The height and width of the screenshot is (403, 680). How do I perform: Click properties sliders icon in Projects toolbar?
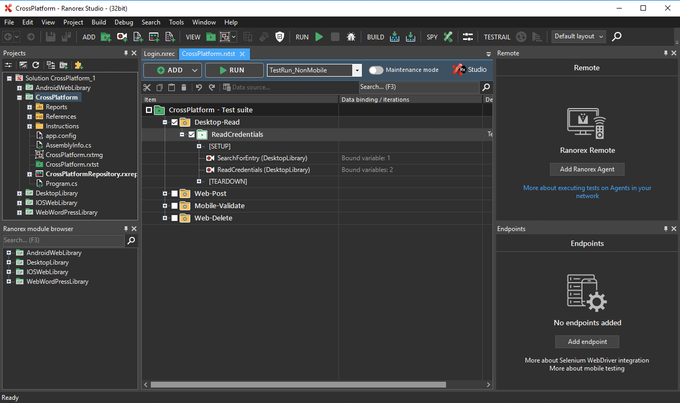click(8, 65)
